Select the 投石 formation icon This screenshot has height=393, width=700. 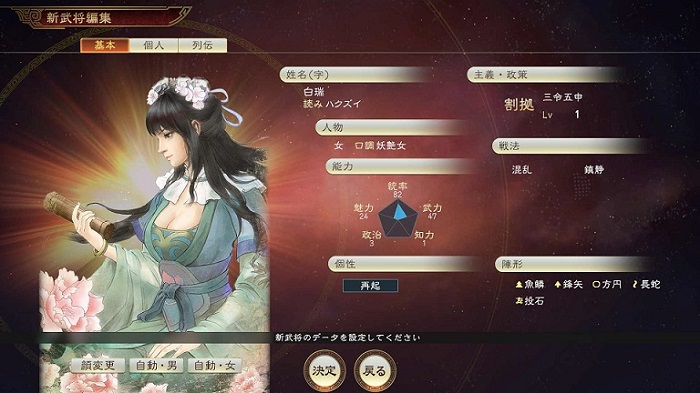coord(519,301)
